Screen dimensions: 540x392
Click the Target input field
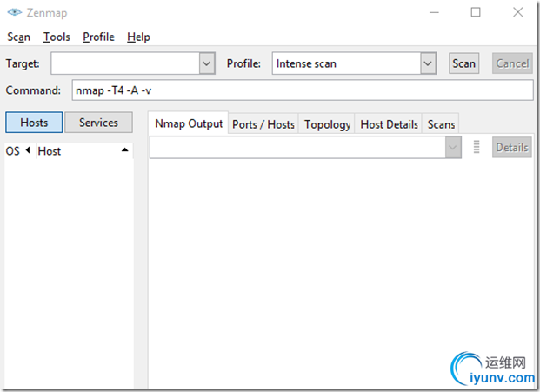point(125,63)
